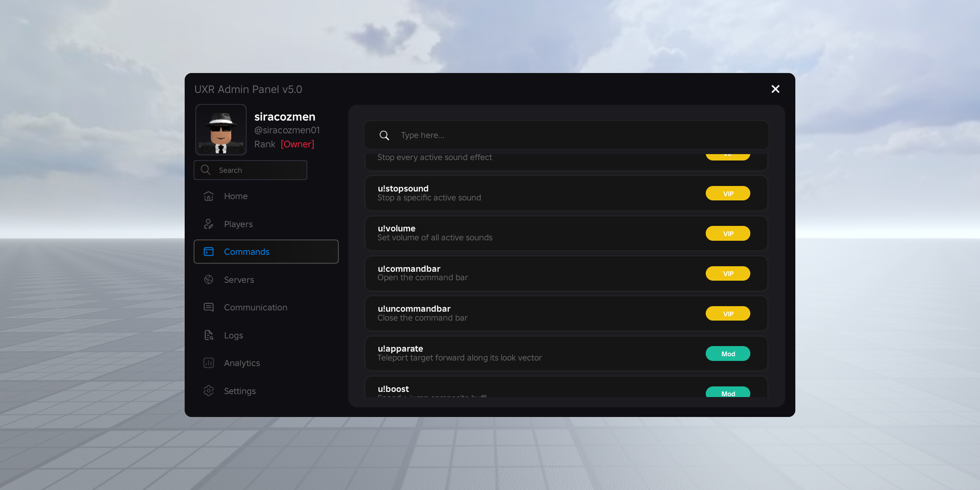Click 'Set volume of all active sounds'
Image resolution: width=980 pixels, height=490 pixels.
[x=435, y=237]
